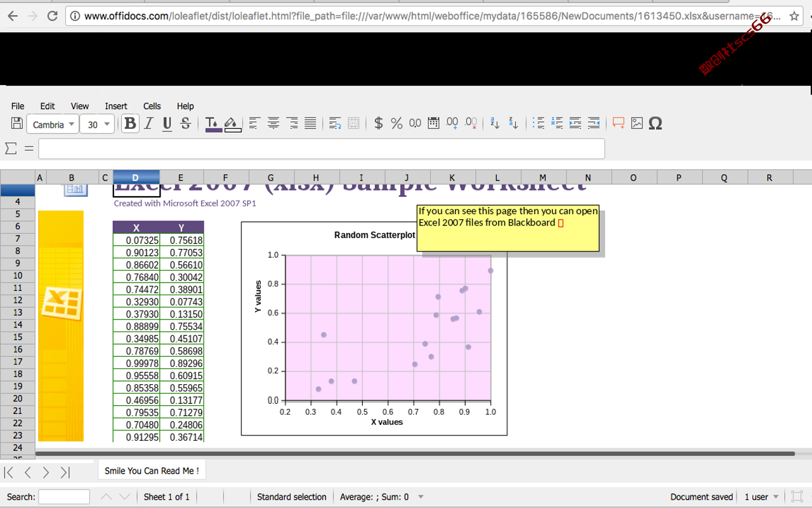Click into the formula input bar
Image resolution: width=812 pixels, height=508 pixels.
[321, 149]
